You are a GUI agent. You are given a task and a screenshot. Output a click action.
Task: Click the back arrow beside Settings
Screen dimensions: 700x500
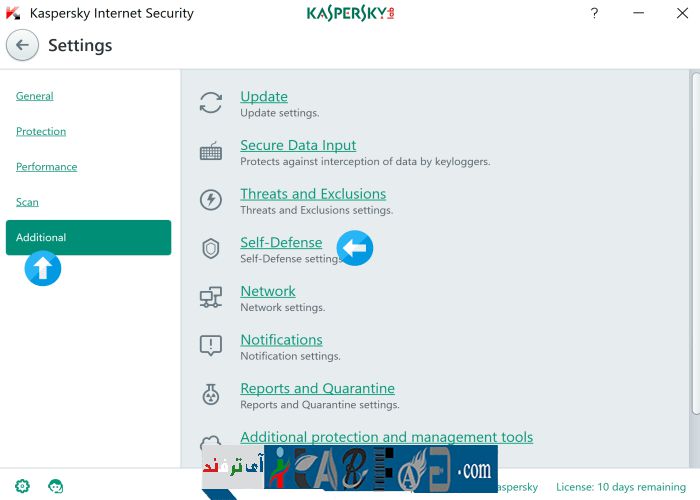23,45
